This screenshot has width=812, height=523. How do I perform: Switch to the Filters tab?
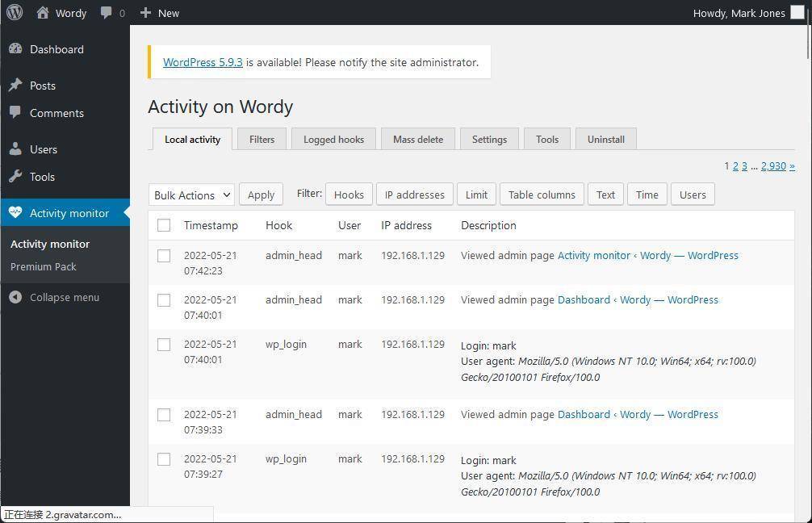point(262,139)
